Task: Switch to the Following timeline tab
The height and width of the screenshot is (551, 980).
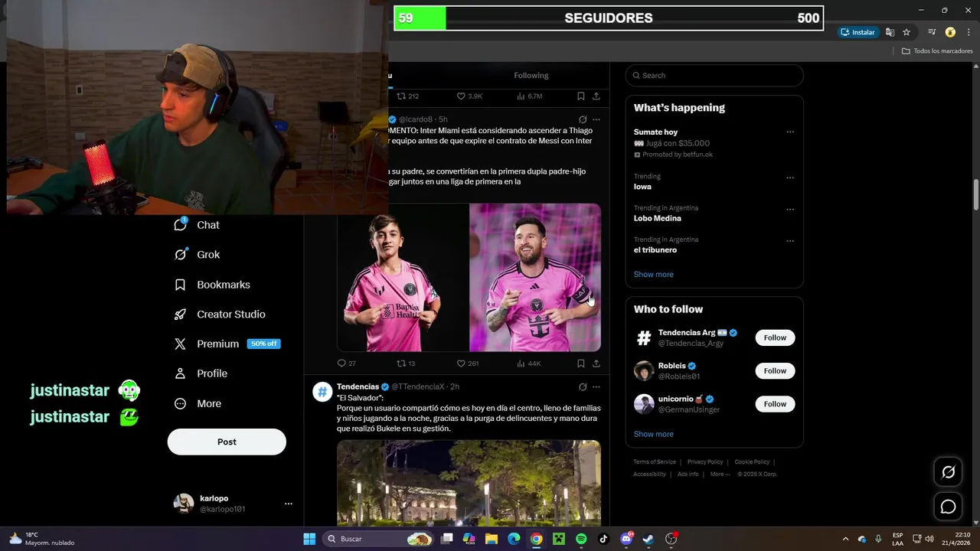Action: click(x=531, y=75)
